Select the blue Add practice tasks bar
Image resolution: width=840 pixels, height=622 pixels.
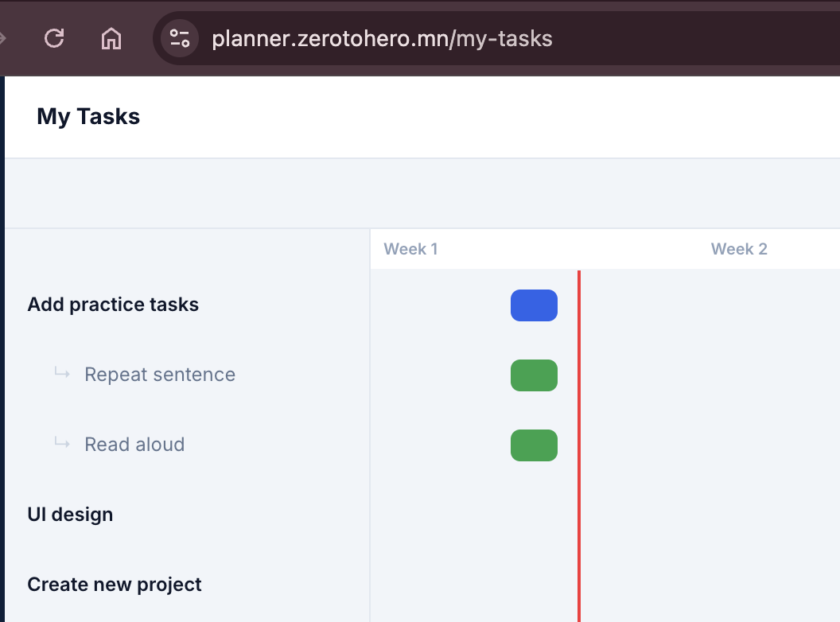pyautogui.click(x=534, y=305)
